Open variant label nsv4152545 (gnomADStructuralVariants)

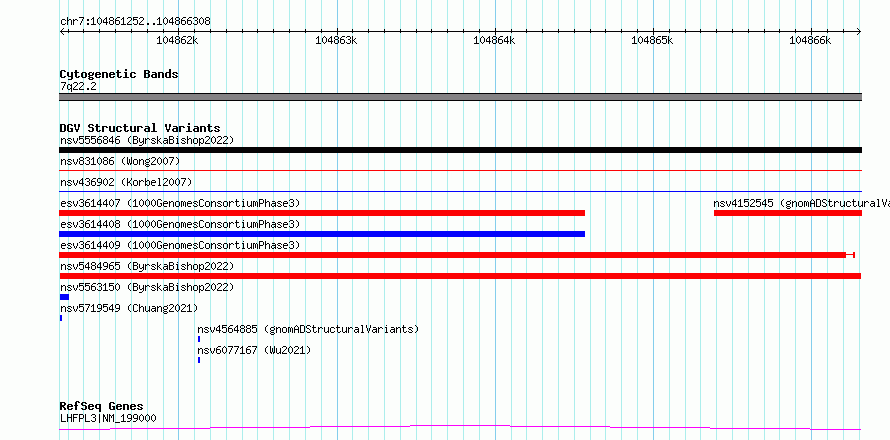(x=801, y=203)
